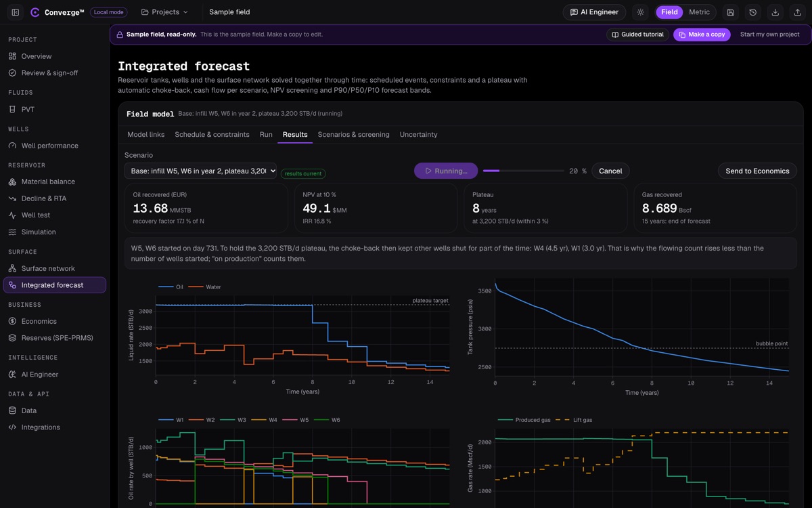Click the Plateau 8 years value

pos(476,209)
